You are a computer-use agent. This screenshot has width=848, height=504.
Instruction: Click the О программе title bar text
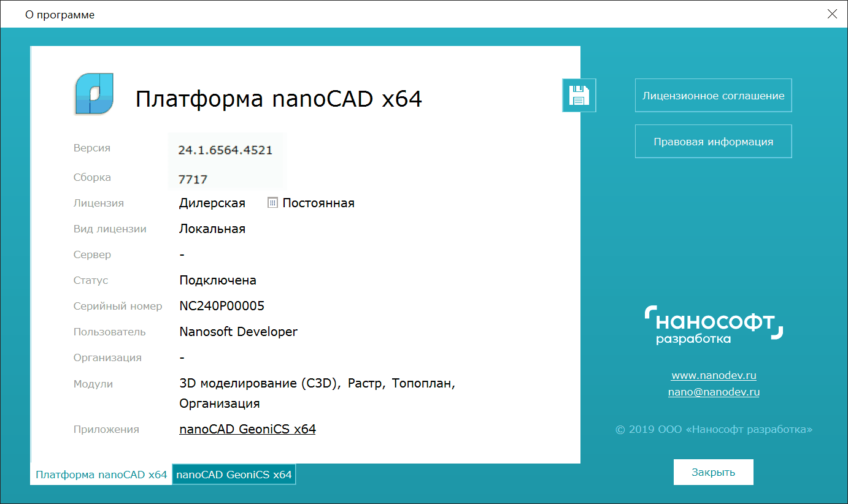coord(60,14)
